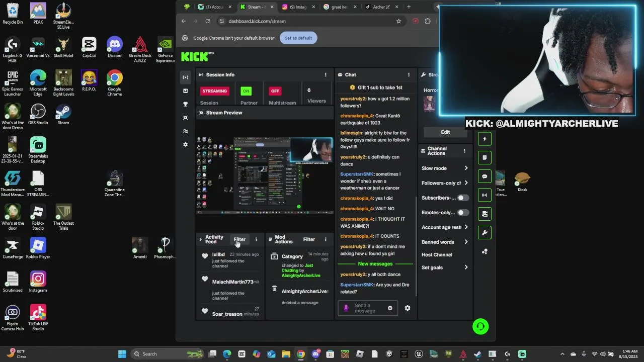This screenshot has width=644, height=362.
Task: Click the Edit stream info button
Action: 445,132
